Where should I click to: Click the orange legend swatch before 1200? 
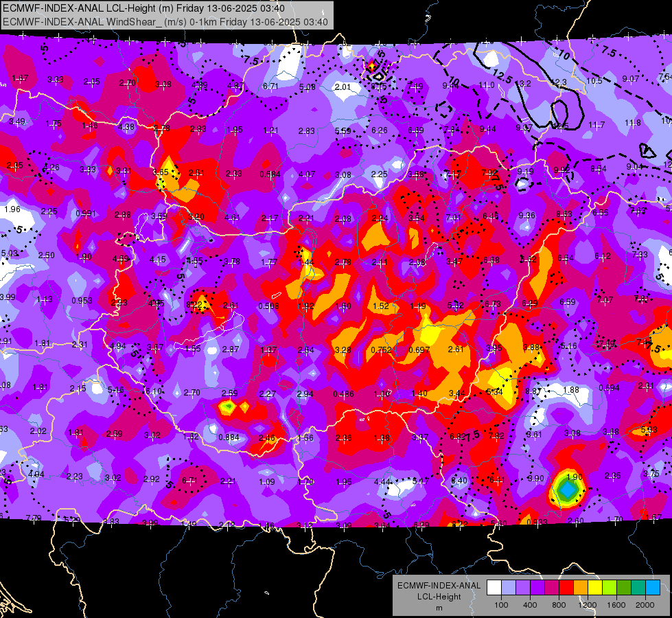coord(581,587)
